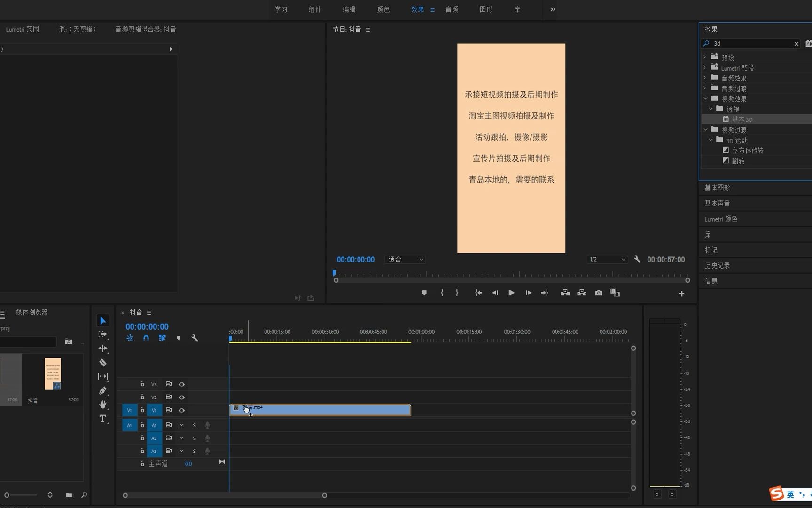This screenshot has height=508, width=812.
Task: Open comparison view icon
Action: (615, 293)
